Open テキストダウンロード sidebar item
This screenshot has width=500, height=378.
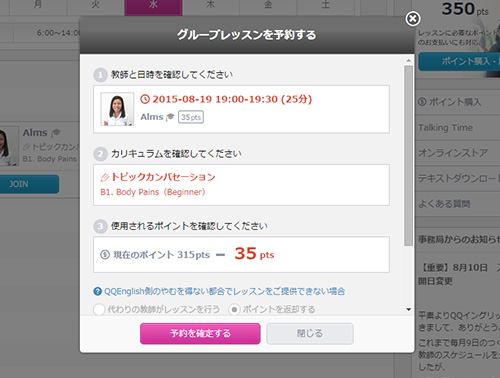click(457, 178)
